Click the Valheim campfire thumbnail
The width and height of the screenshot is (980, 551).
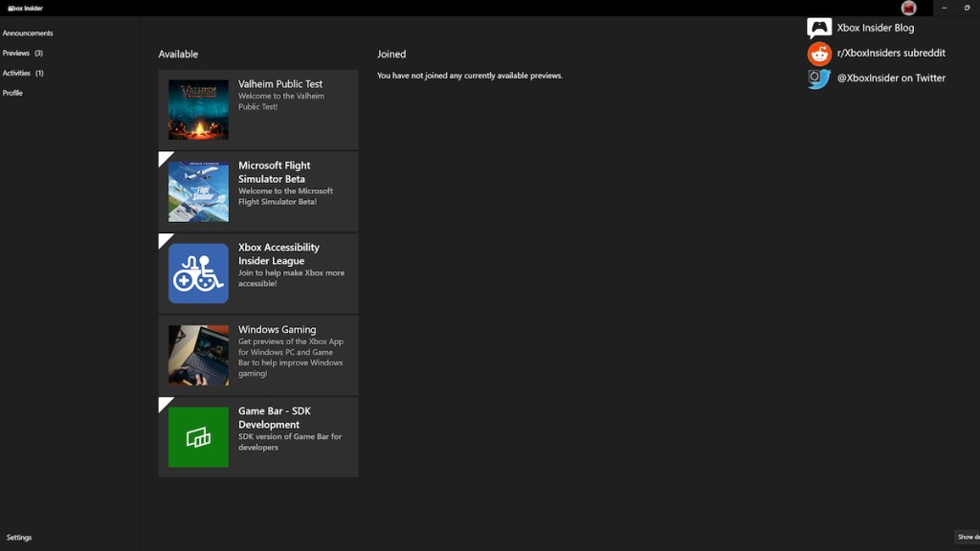[198, 110]
